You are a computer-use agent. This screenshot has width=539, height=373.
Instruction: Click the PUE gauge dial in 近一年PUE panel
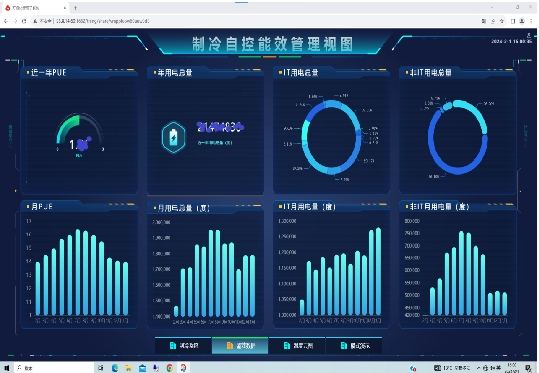click(x=80, y=131)
